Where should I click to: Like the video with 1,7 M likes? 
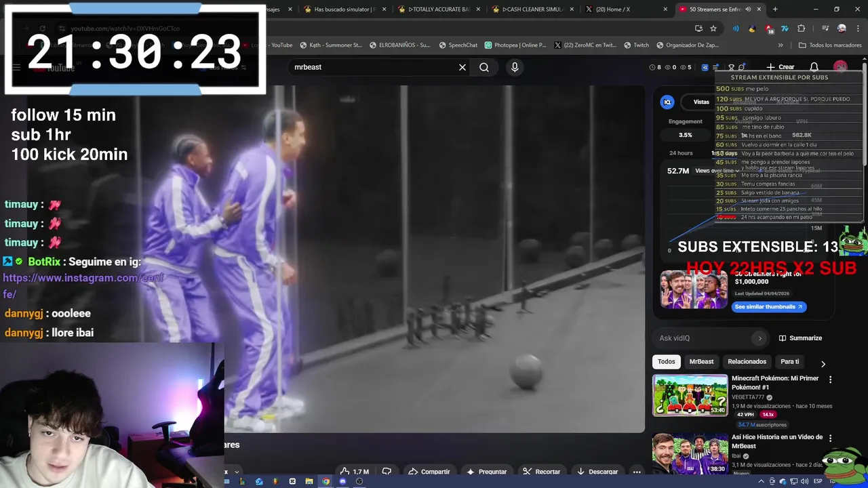coord(355,472)
